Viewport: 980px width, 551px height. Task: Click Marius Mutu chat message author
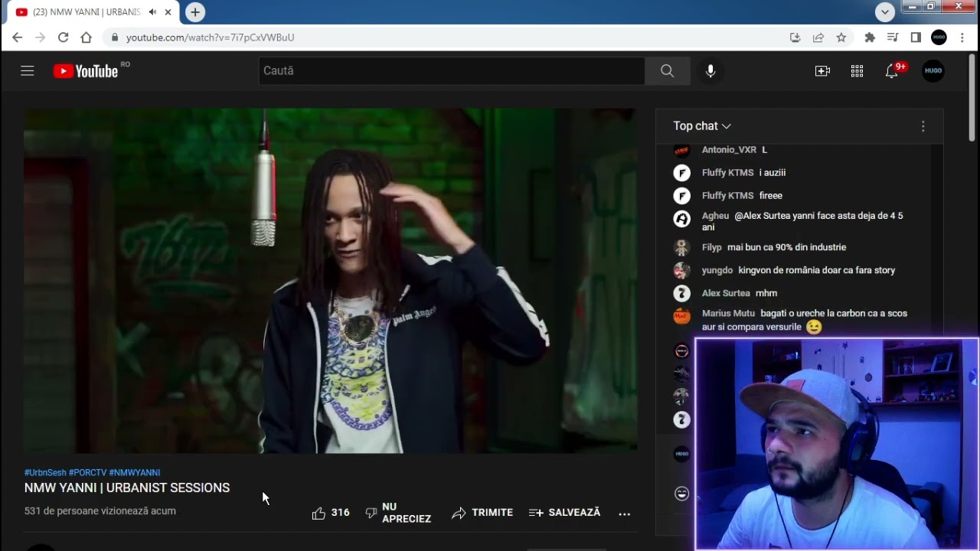728,313
